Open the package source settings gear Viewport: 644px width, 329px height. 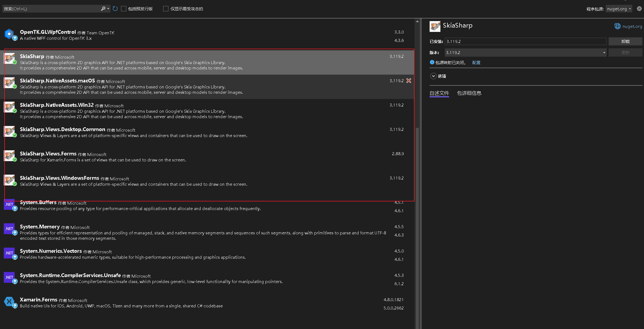(x=639, y=9)
